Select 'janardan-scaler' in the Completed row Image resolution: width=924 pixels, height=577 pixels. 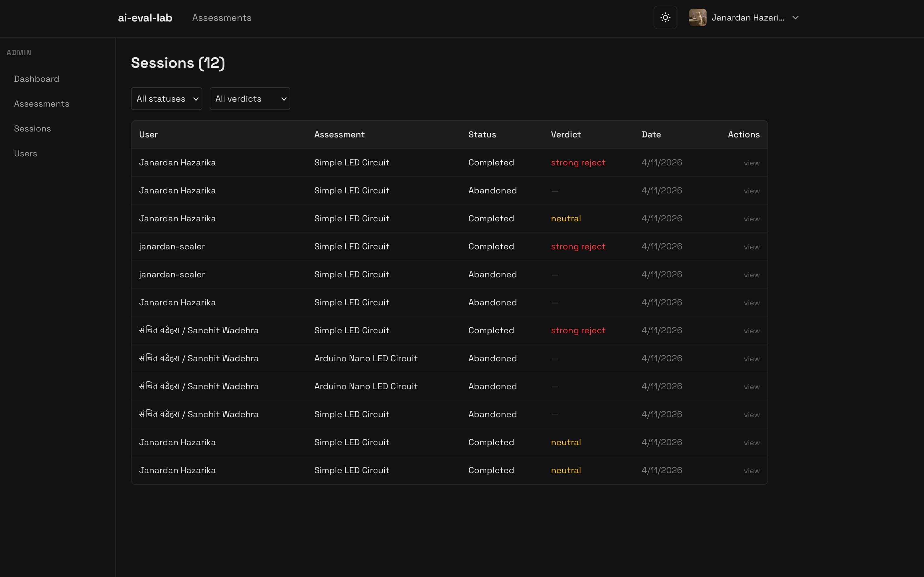[x=172, y=247]
